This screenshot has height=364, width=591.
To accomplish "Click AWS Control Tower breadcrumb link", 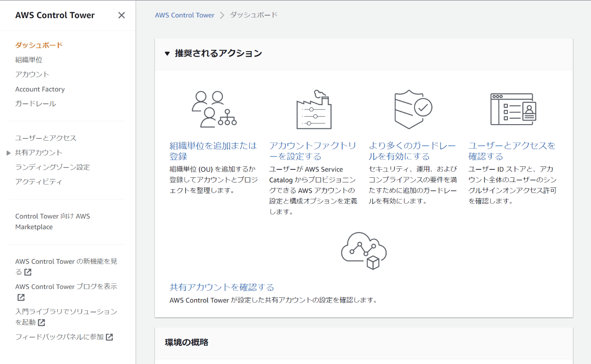I will pyautogui.click(x=184, y=15).
